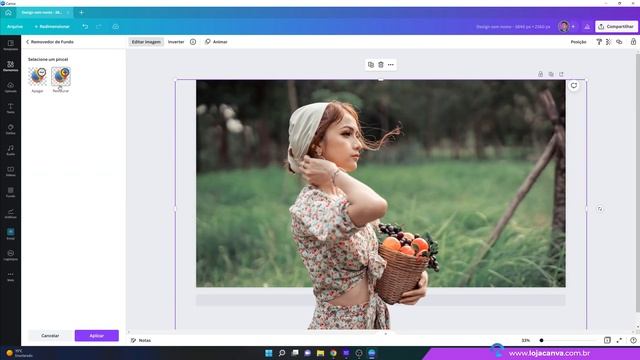640x360 pixels.
Task: Open Google Chrome from taskbar
Action: [x=333, y=353]
